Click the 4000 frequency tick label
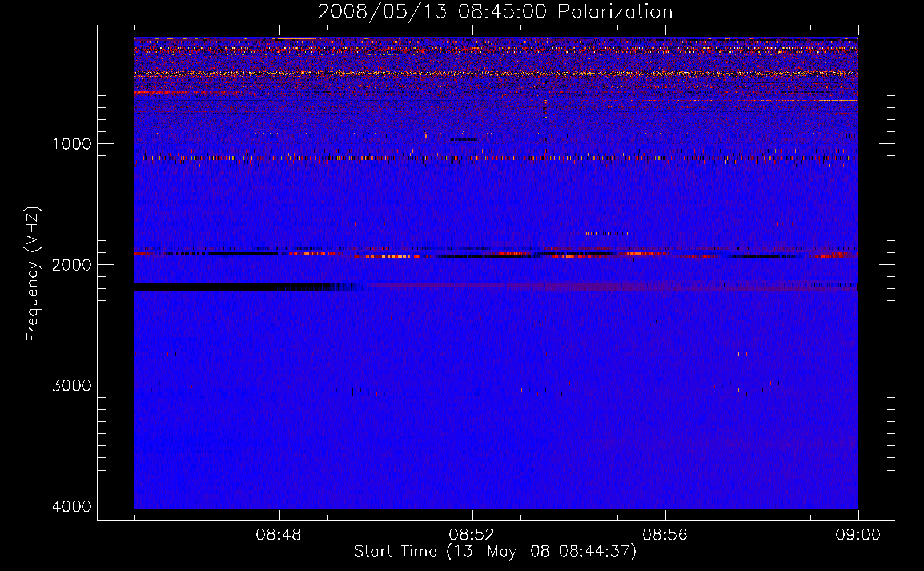 71,506
